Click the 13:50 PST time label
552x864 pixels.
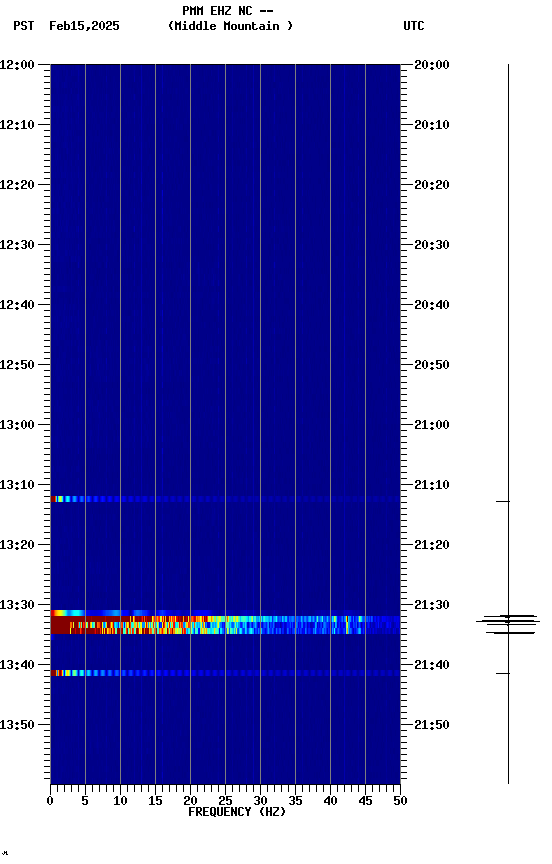click(x=17, y=725)
